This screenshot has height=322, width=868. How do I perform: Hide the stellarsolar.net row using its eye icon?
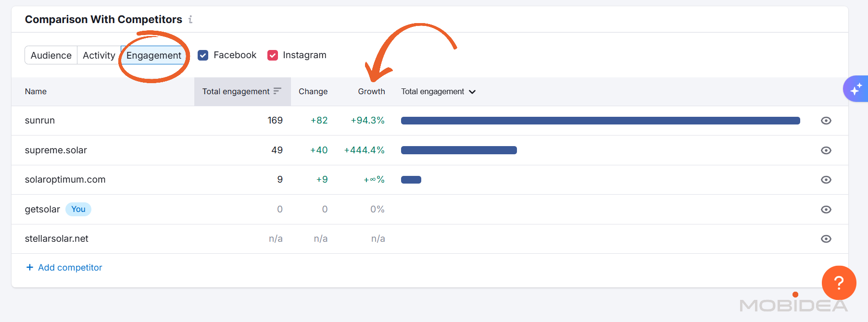click(x=826, y=238)
